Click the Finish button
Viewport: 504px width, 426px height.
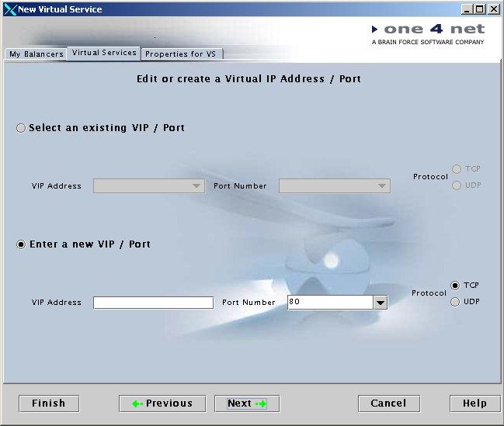click(x=49, y=403)
